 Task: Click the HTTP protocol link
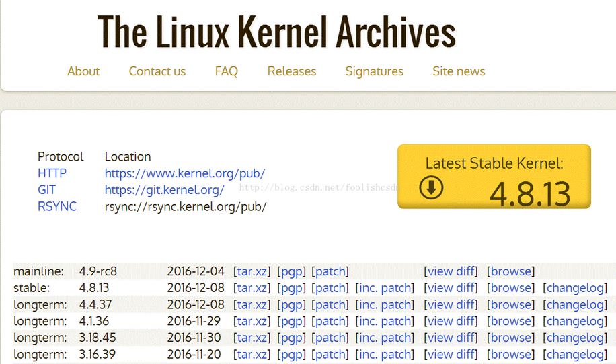pyautogui.click(x=52, y=173)
